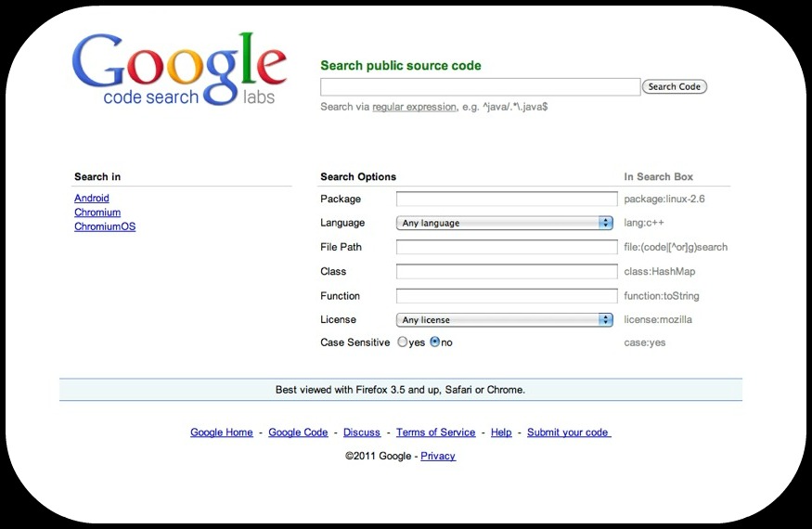Click the case:yes example text
Screen dimensions: 812x529
click(x=645, y=342)
